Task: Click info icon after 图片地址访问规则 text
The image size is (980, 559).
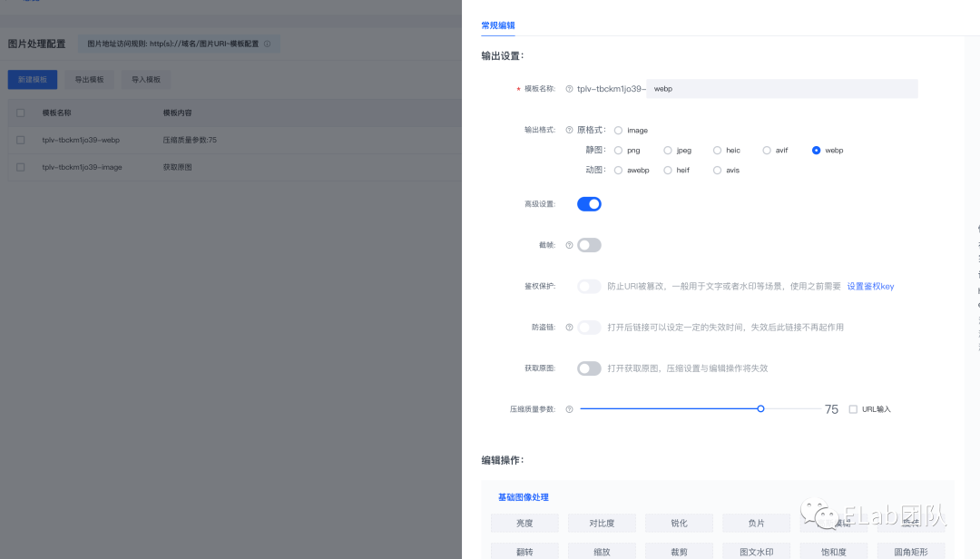Action: coord(268,44)
